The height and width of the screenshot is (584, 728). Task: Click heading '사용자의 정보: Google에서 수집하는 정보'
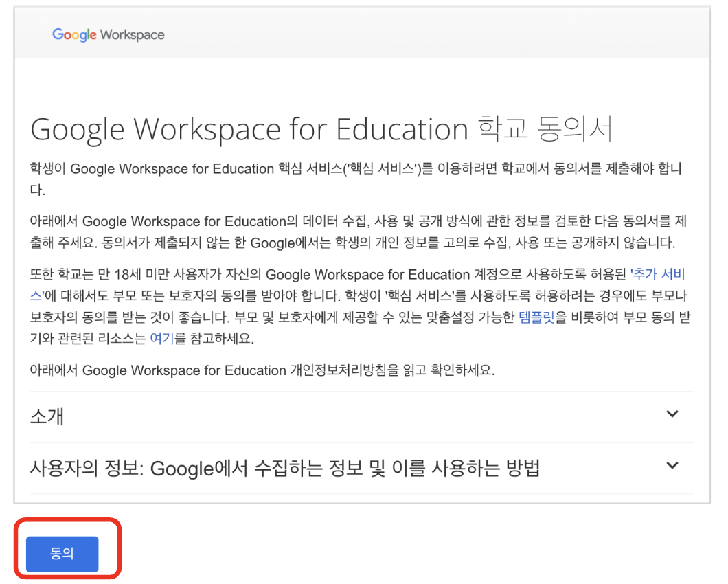[x=284, y=468]
